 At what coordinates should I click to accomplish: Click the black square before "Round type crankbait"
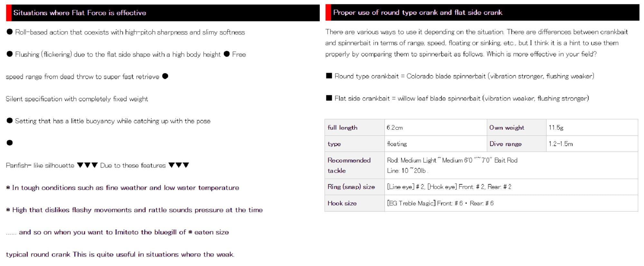[329, 76]
